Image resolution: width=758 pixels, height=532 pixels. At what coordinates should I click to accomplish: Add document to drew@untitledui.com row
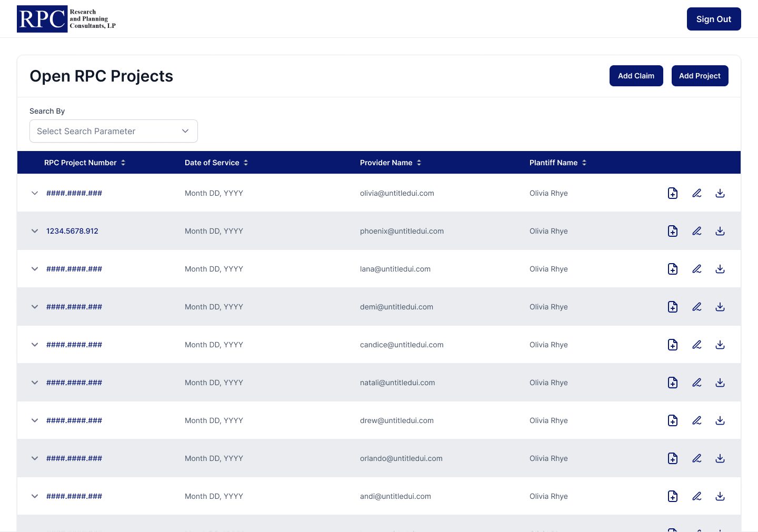[x=673, y=420]
